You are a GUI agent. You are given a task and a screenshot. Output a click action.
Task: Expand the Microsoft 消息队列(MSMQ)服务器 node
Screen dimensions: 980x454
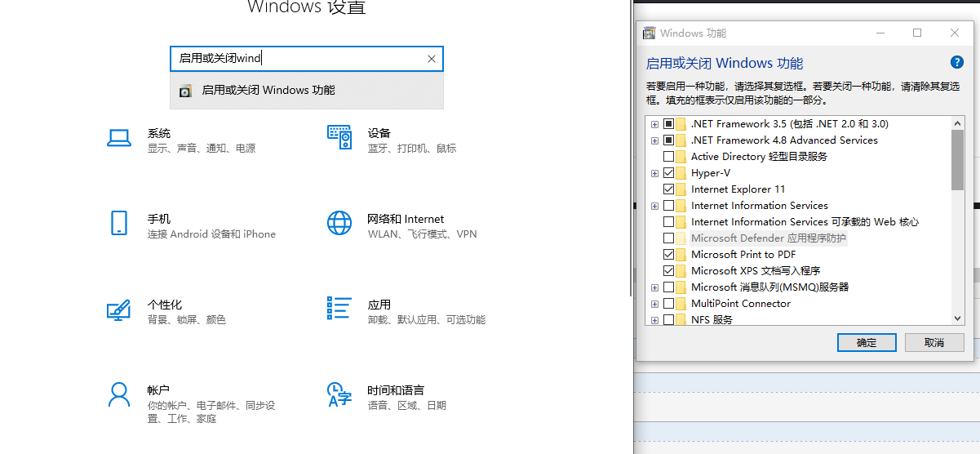(654, 287)
